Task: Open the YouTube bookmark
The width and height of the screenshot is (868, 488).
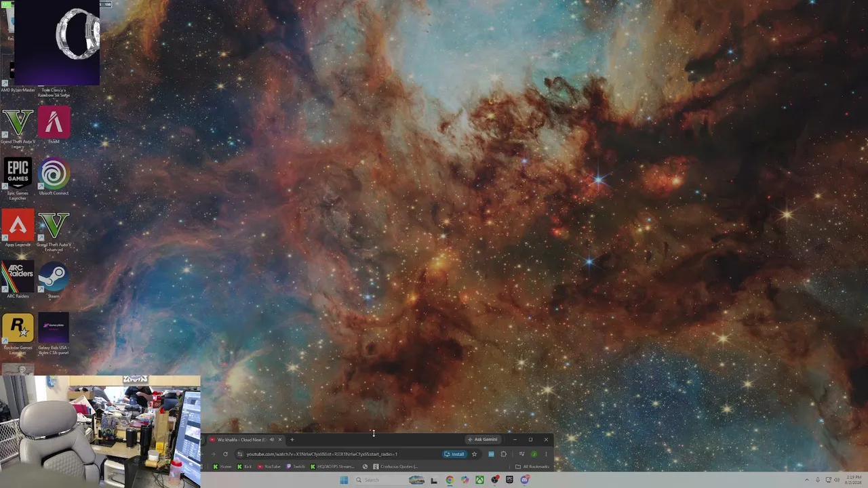Action: tap(269, 466)
